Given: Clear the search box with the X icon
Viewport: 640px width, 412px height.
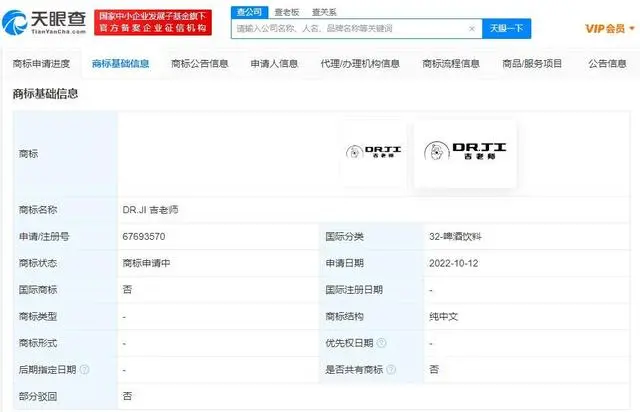Looking at the screenshot, I should (x=472, y=29).
